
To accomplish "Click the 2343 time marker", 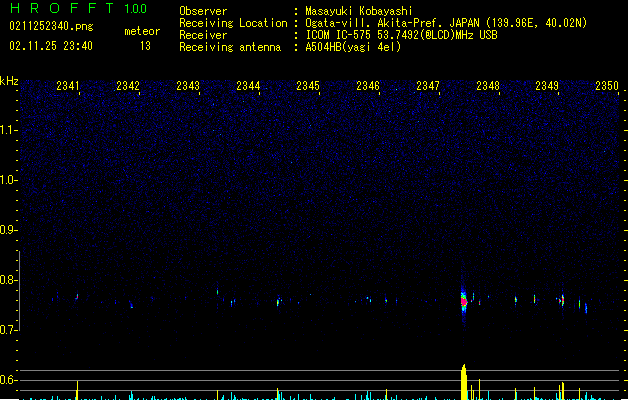I will pyautogui.click(x=188, y=86).
